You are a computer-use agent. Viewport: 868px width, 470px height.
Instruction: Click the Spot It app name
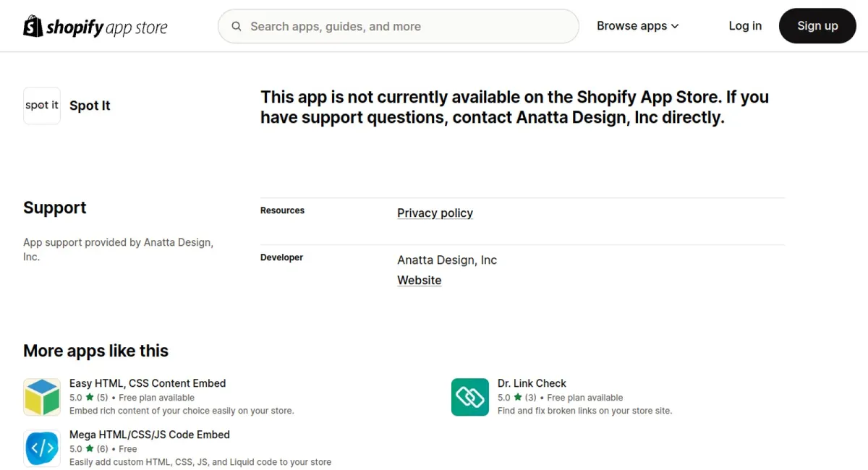coord(90,106)
